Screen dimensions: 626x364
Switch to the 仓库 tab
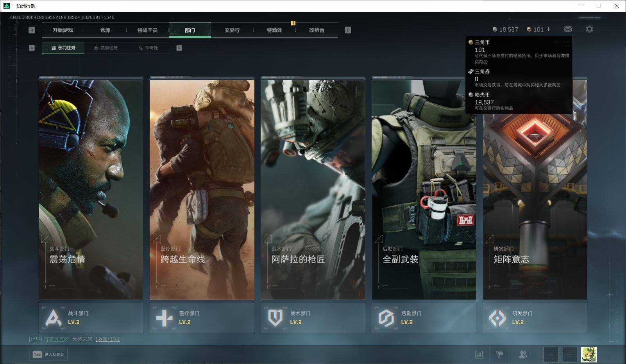tap(105, 30)
